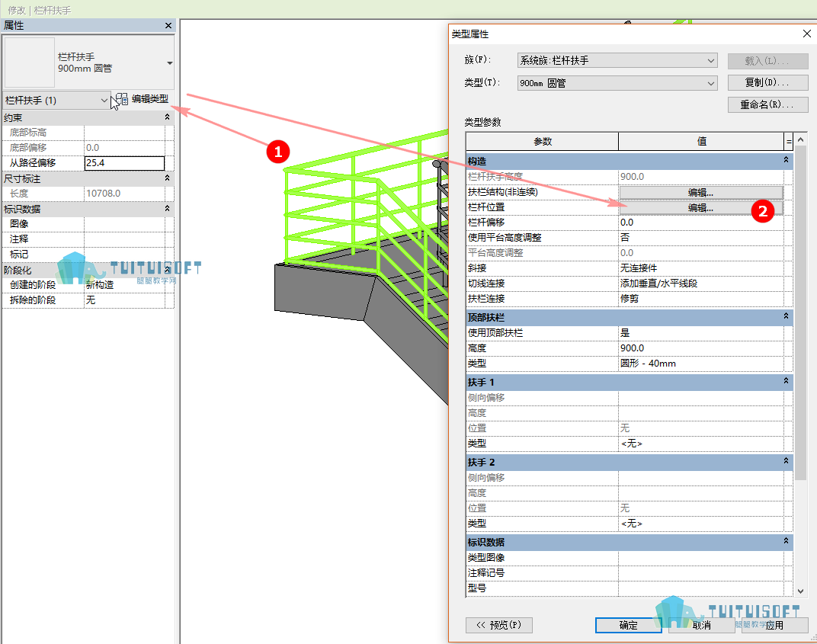
Task: Close the Type Properties dialog
Action: click(806, 34)
